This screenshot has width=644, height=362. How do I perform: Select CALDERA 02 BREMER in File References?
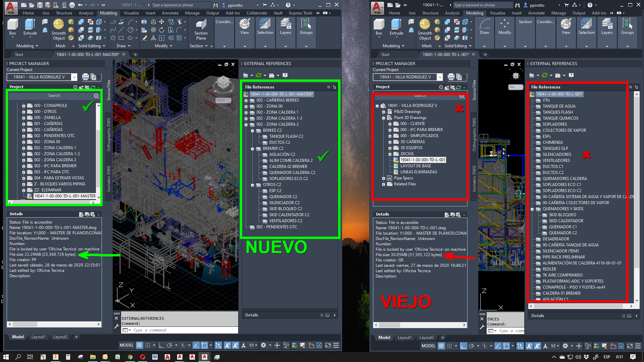tap(288, 167)
